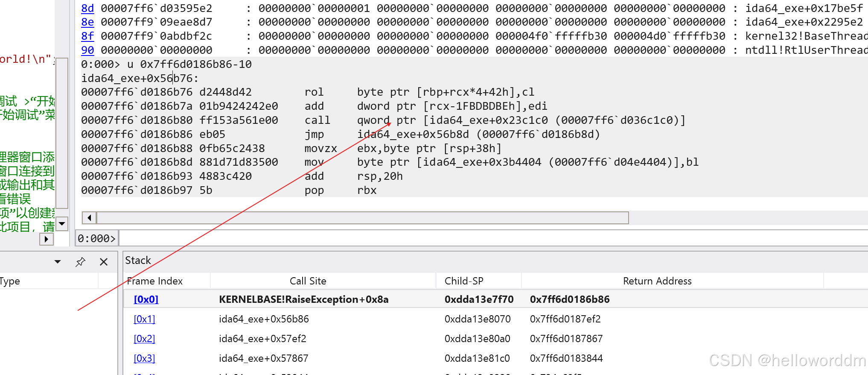Click the Type column header

tap(10, 281)
